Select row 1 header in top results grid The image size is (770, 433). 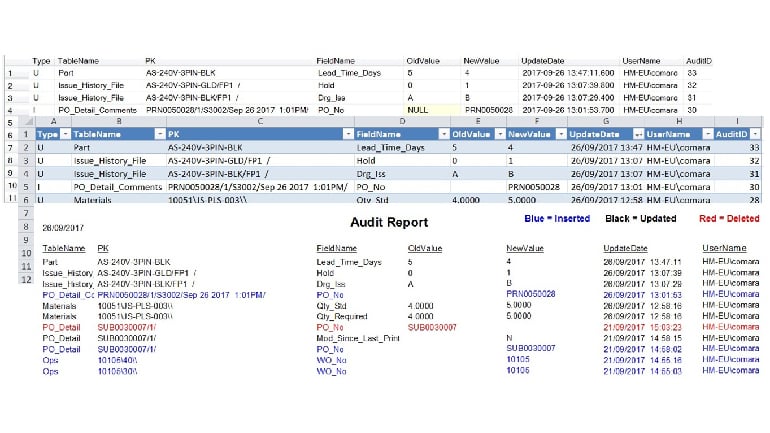(10, 73)
